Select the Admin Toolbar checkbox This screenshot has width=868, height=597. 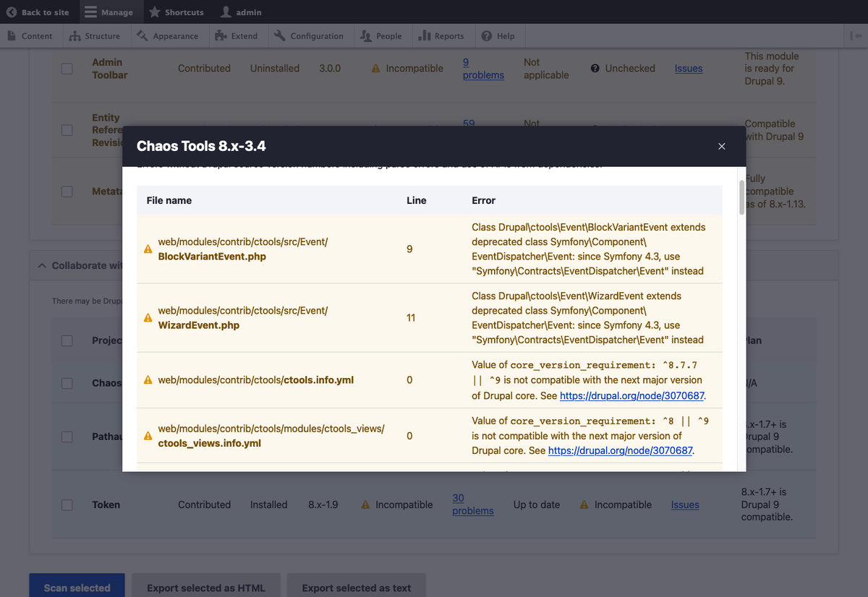[x=67, y=68]
